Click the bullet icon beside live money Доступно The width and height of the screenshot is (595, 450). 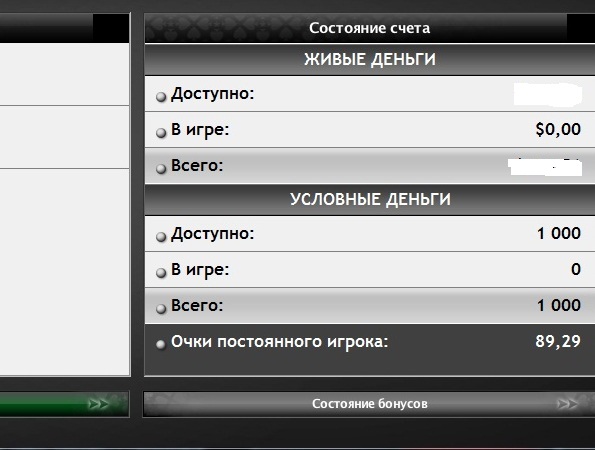[x=161, y=97]
